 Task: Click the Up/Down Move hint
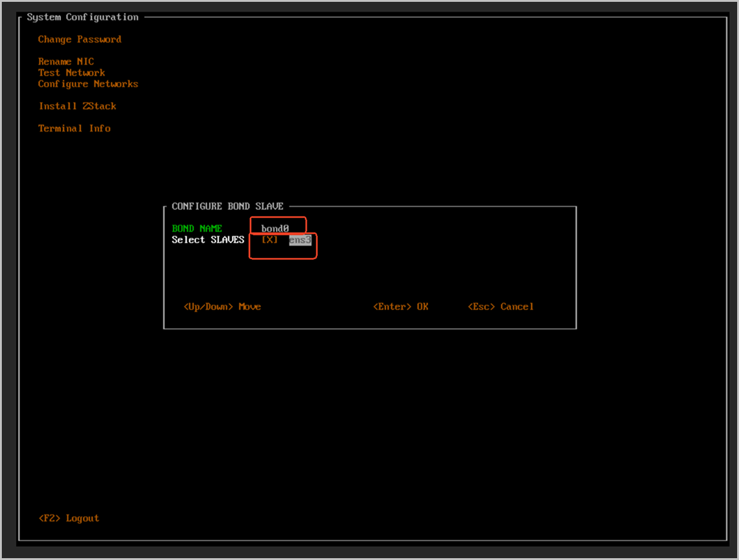(222, 306)
